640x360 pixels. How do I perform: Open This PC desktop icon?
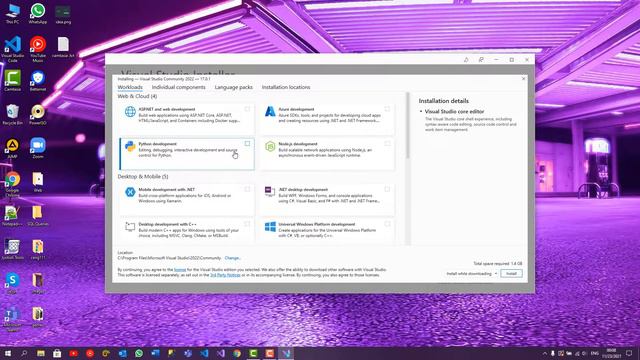[13, 14]
